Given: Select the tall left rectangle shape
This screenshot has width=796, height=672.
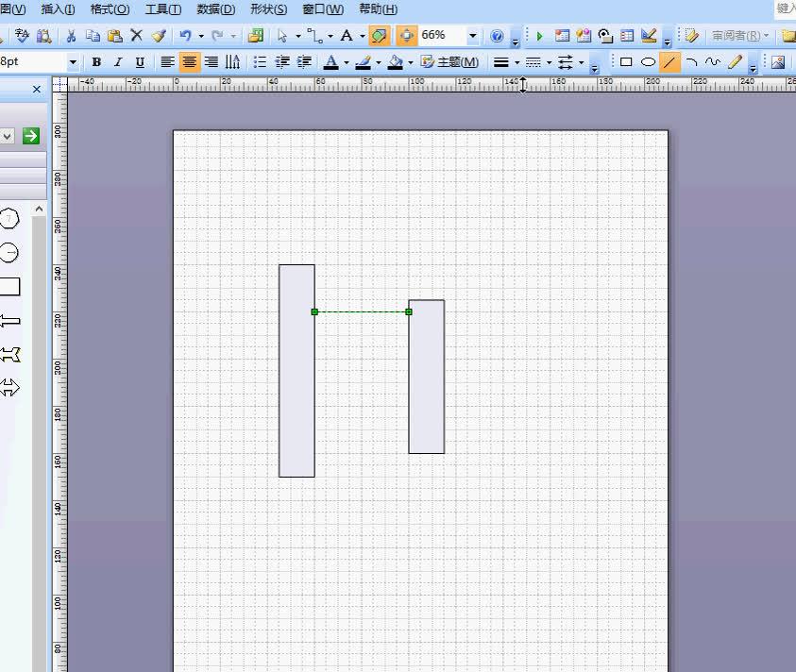Looking at the screenshot, I should (296, 371).
